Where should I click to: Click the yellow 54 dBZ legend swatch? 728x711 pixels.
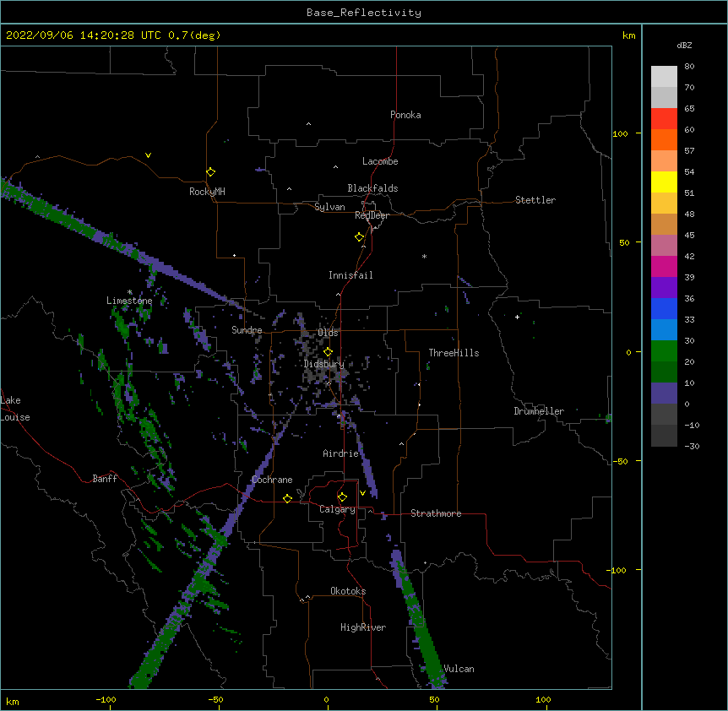click(x=664, y=182)
